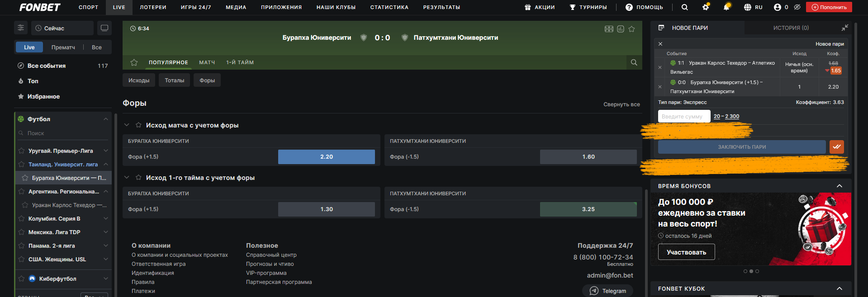Image resolution: width=868 pixels, height=297 pixels.
Task: Favorite the Колумбия. Серия B star
Action: point(21,218)
